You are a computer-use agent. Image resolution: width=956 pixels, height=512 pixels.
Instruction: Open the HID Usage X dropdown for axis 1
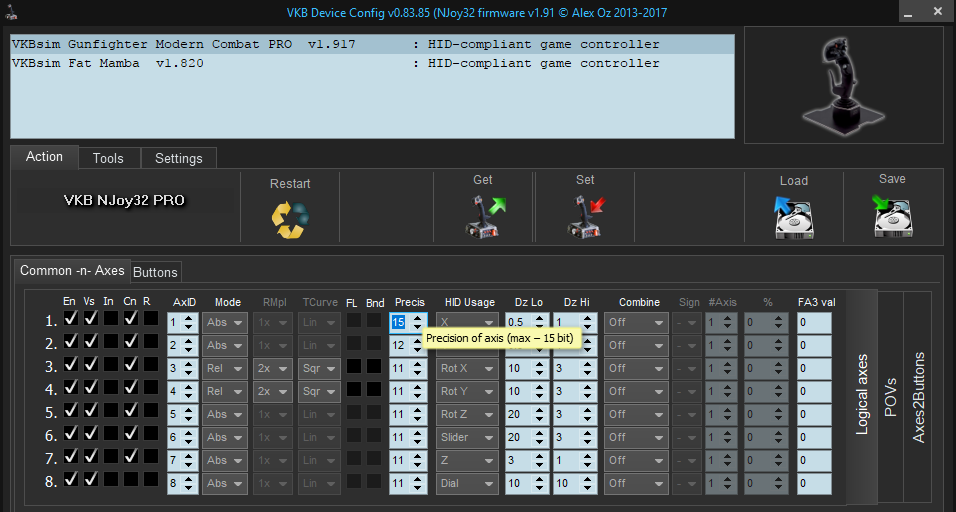point(467,322)
